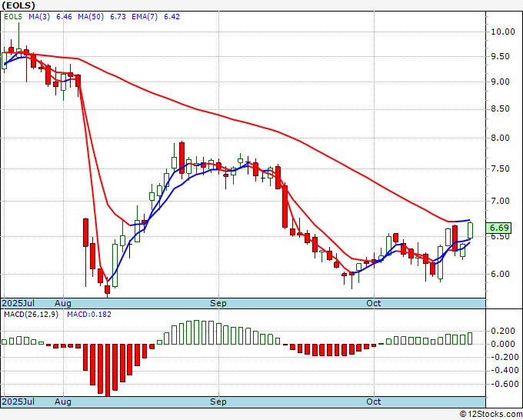Click the 7.50 price axis label
Image resolution: width=523 pixels, height=420 pixels.
[500, 168]
